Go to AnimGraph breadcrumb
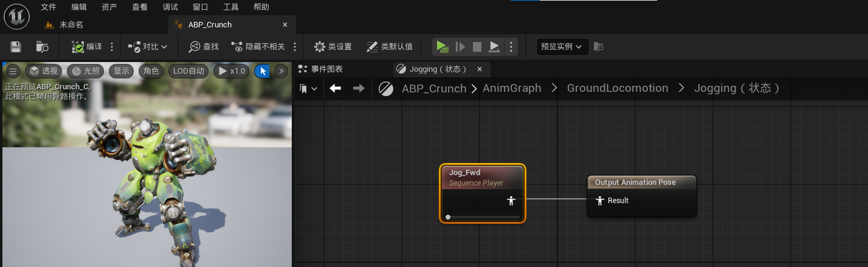 (512, 88)
